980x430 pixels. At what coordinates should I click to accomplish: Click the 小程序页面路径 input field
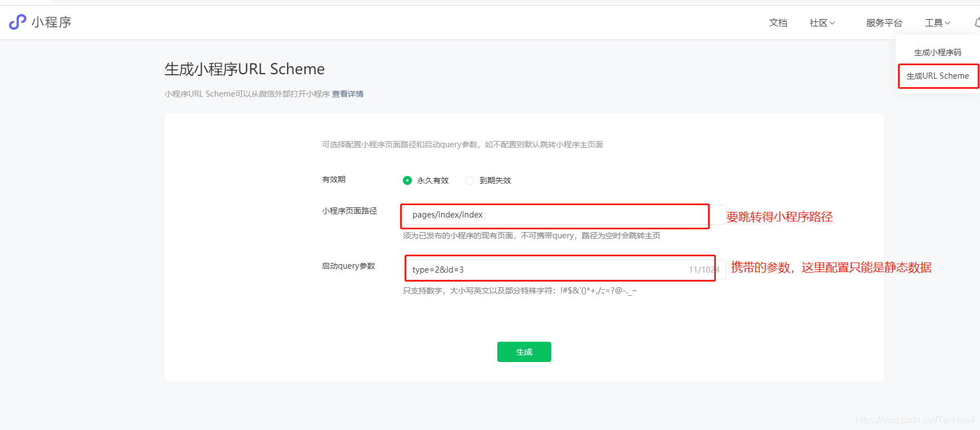click(564, 215)
